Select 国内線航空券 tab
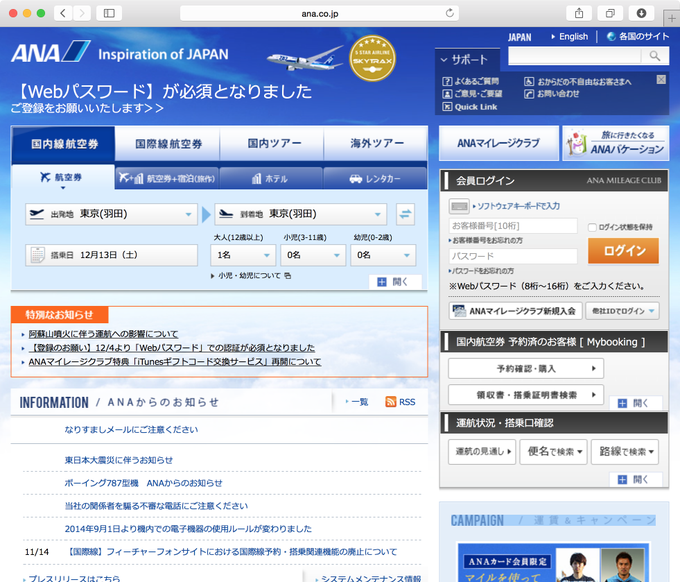The image size is (680, 582). coord(64,144)
